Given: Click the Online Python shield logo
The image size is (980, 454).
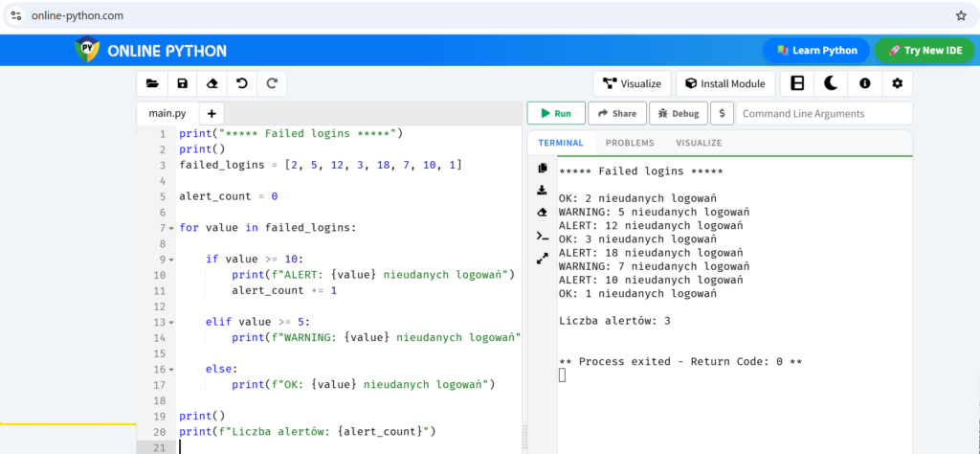Looking at the screenshot, I should click(x=87, y=50).
